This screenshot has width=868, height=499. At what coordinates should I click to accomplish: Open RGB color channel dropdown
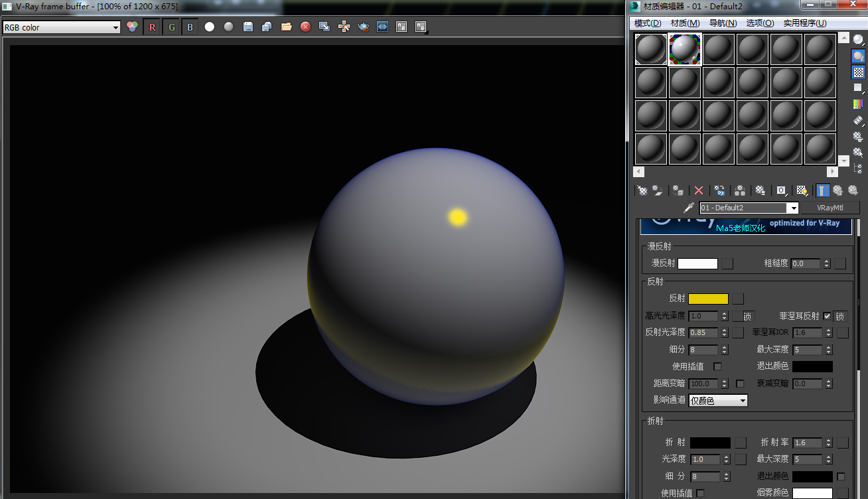61,27
